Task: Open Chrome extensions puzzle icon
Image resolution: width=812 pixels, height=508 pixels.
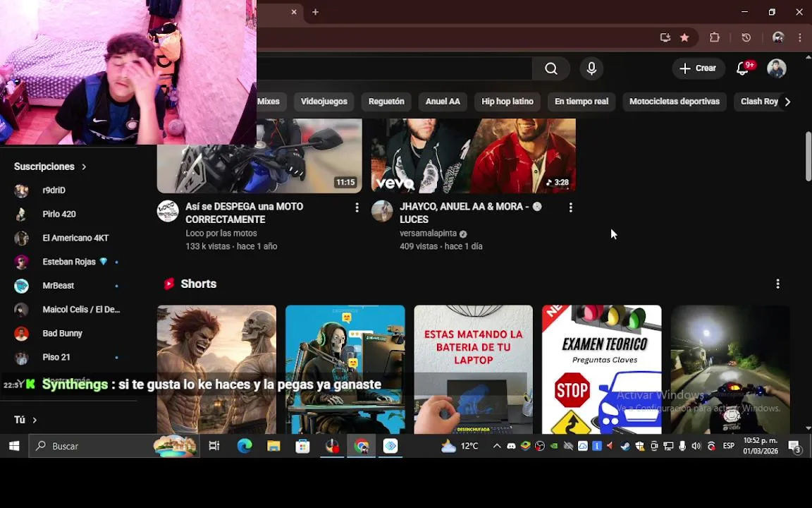Action: (715, 37)
